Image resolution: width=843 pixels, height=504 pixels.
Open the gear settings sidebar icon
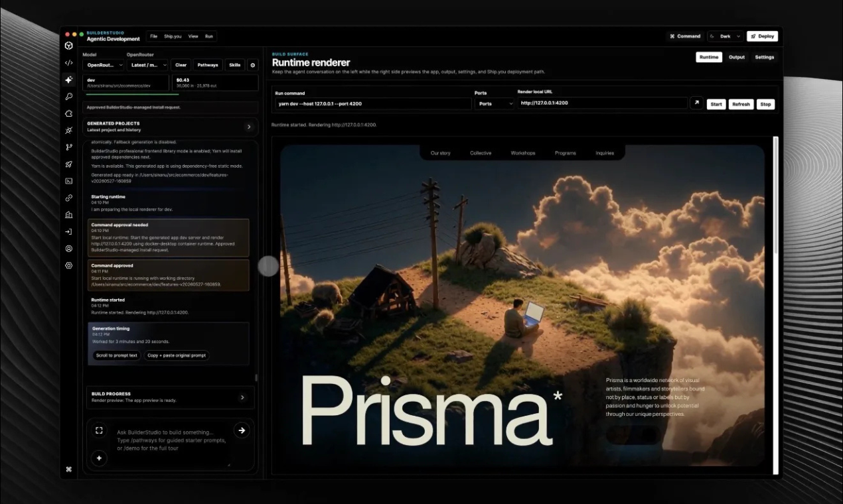tap(68, 265)
